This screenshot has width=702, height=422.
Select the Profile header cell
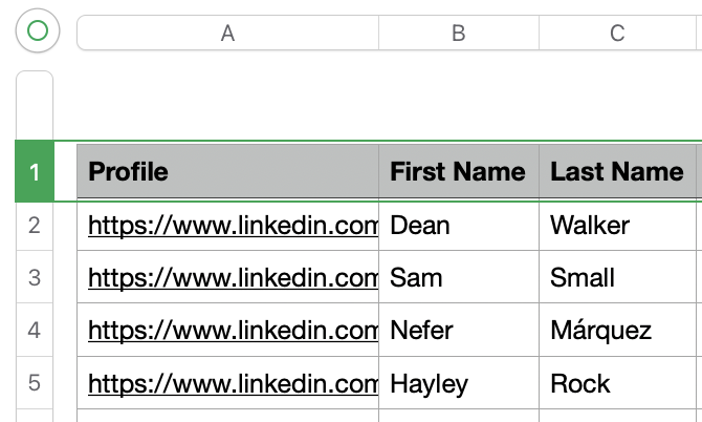tap(228, 171)
